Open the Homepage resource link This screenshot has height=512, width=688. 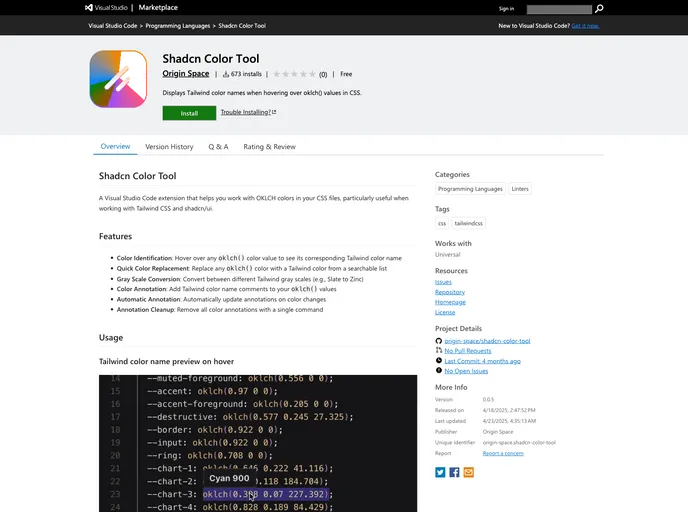(x=450, y=302)
